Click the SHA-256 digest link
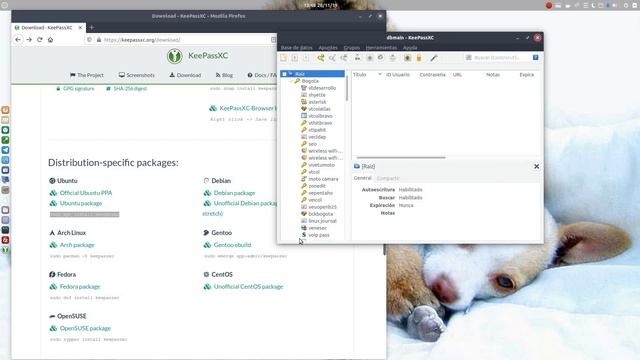 [130, 89]
